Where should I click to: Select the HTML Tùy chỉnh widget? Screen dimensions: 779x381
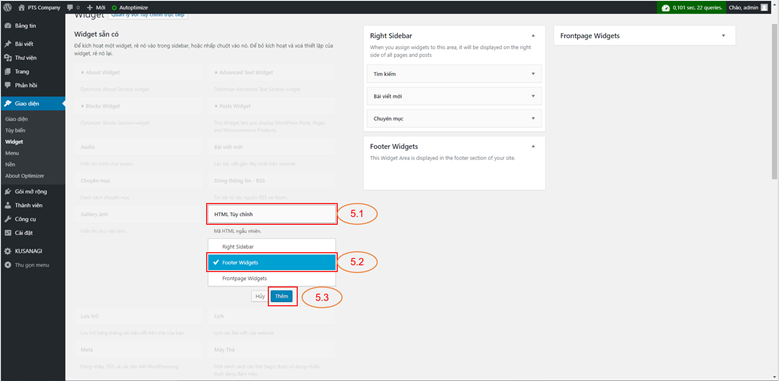point(272,214)
